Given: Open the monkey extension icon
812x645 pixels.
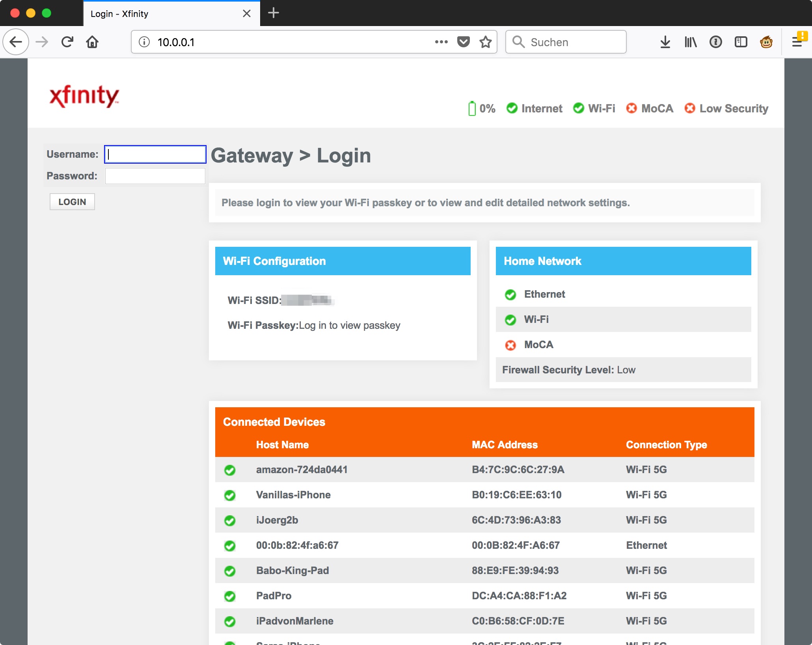Looking at the screenshot, I should 766,42.
